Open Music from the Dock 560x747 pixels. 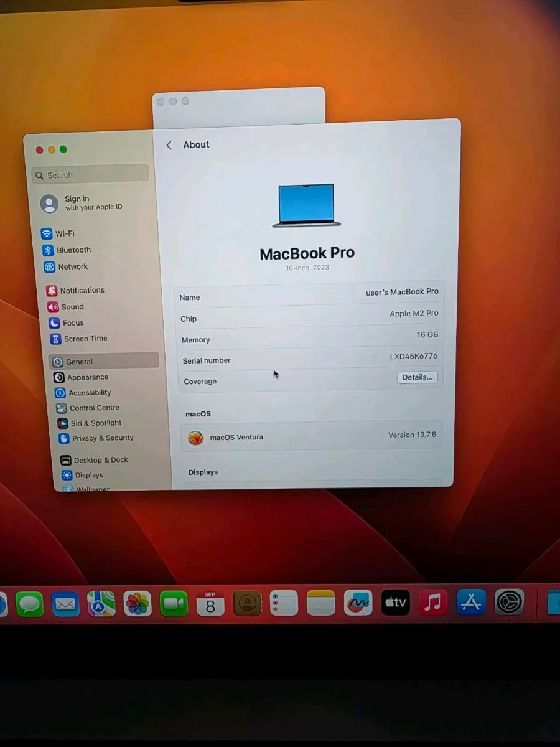(433, 602)
